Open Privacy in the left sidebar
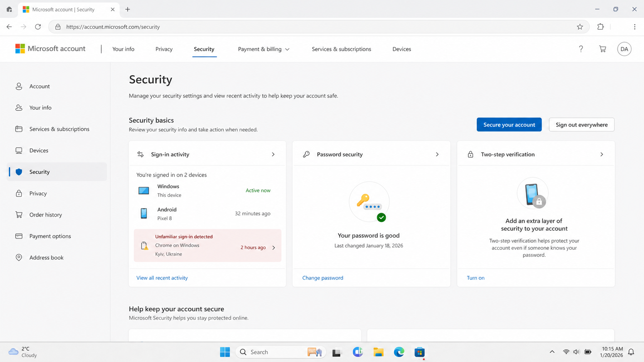This screenshot has width=644, height=362. (x=57, y=193)
